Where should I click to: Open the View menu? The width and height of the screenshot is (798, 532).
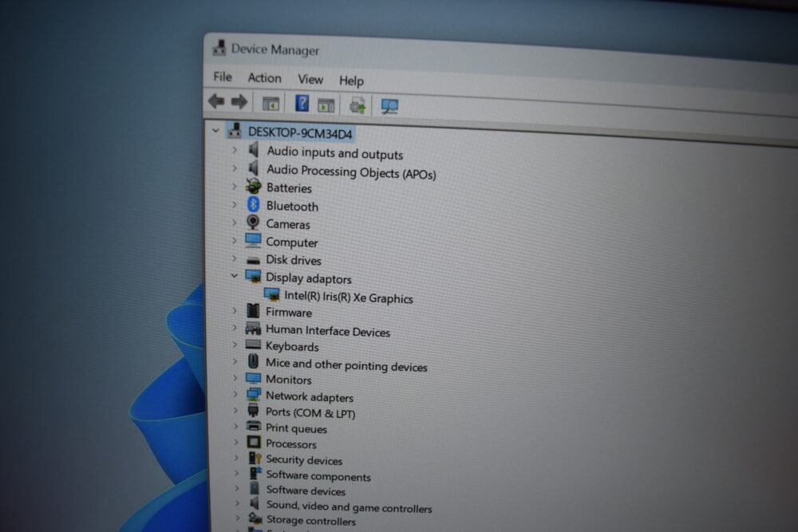tap(310, 80)
